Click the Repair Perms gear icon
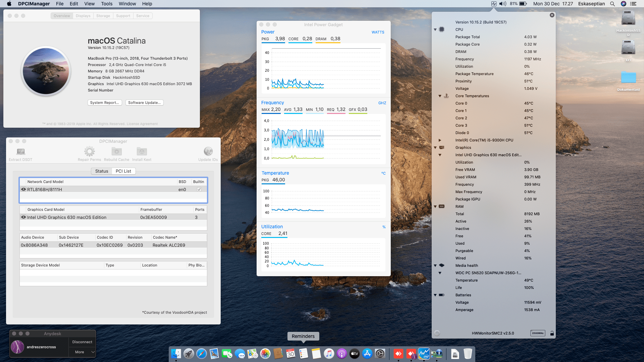Screen dimensions: 644x362 point(89,152)
